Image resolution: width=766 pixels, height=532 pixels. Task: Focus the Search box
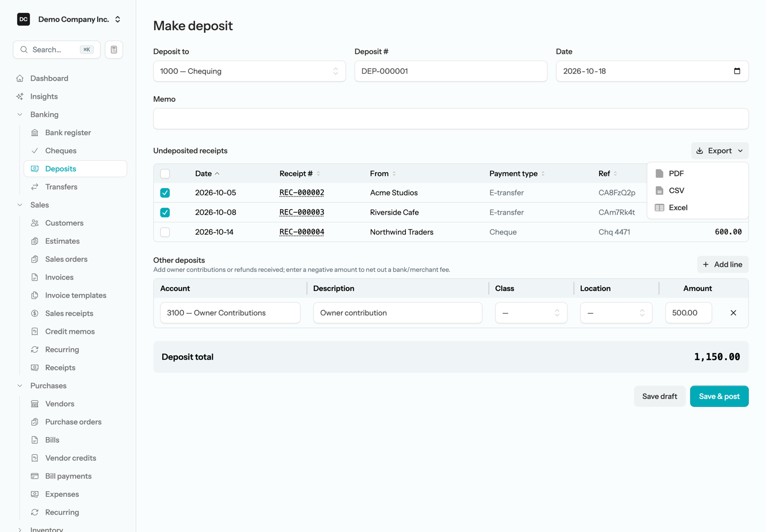pyautogui.click(x=56, y=49)
